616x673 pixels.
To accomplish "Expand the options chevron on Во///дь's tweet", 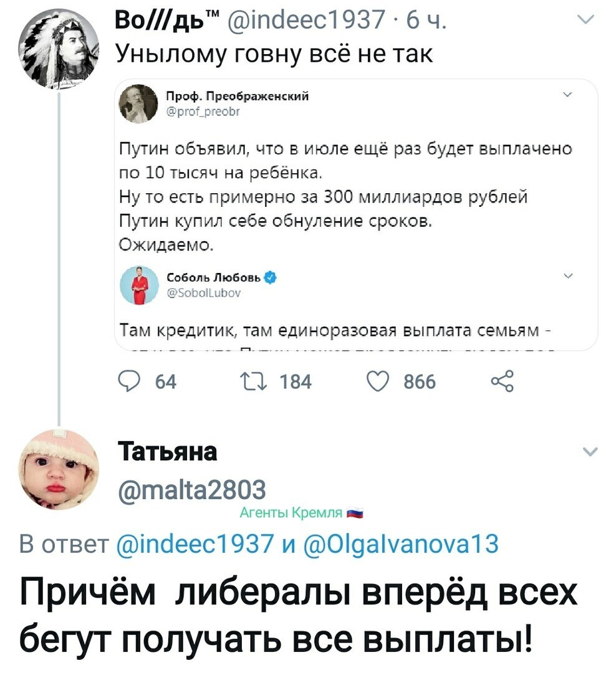I will coord(587,19).
